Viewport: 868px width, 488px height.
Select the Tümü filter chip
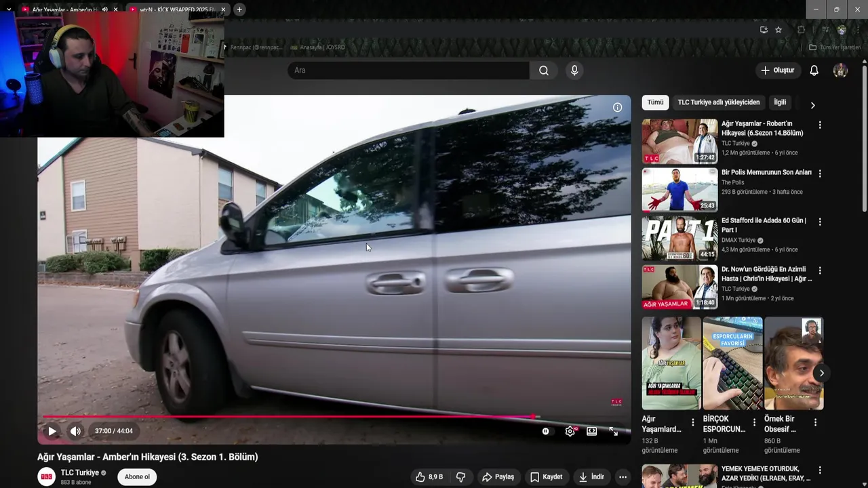pyautogui.click(x=655, y=102)
